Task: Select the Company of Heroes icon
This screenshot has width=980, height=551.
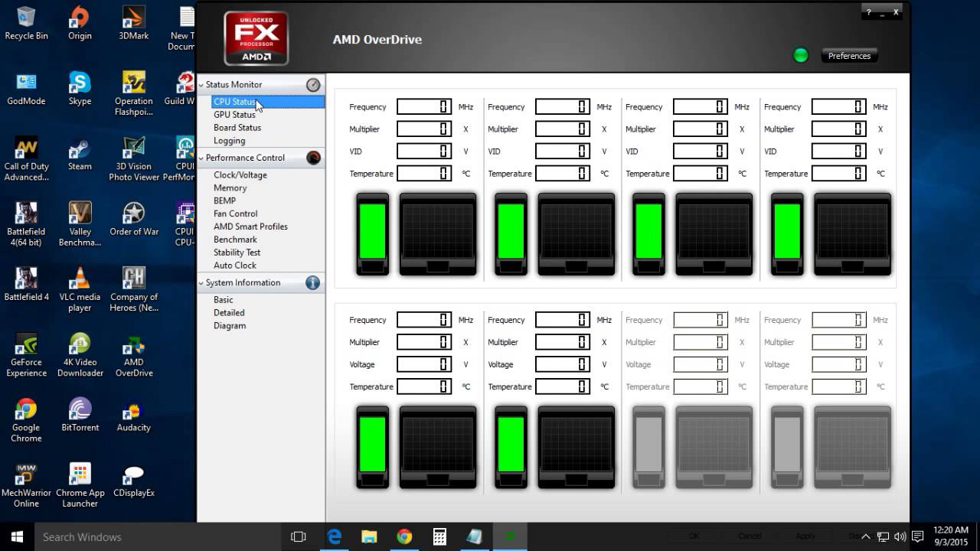Action: click(134, 290)
